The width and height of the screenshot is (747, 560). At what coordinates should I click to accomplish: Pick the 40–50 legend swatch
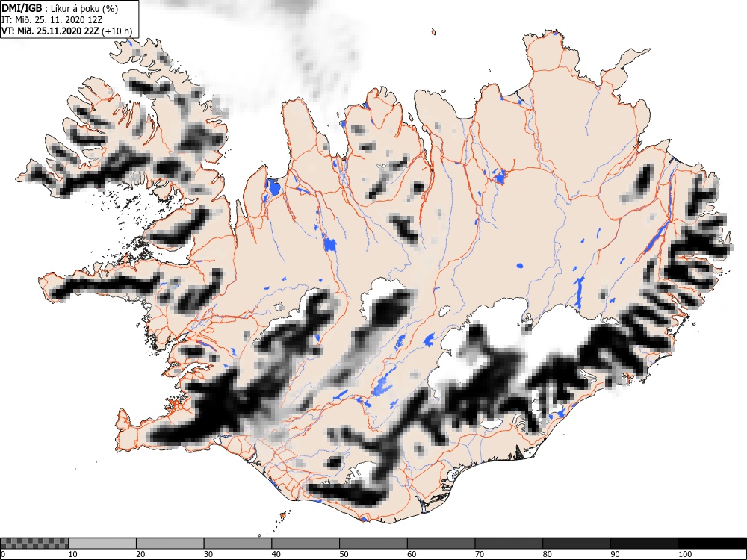click(x=306, y=544)
